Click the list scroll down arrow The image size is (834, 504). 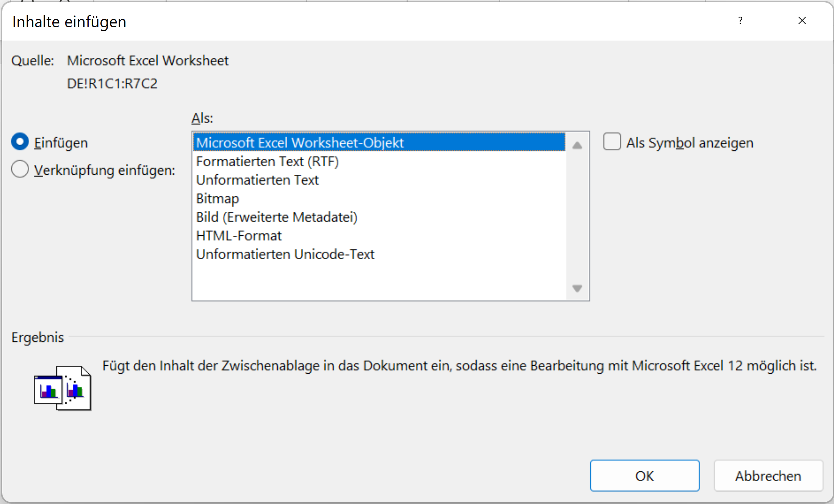tap(577, 288)
